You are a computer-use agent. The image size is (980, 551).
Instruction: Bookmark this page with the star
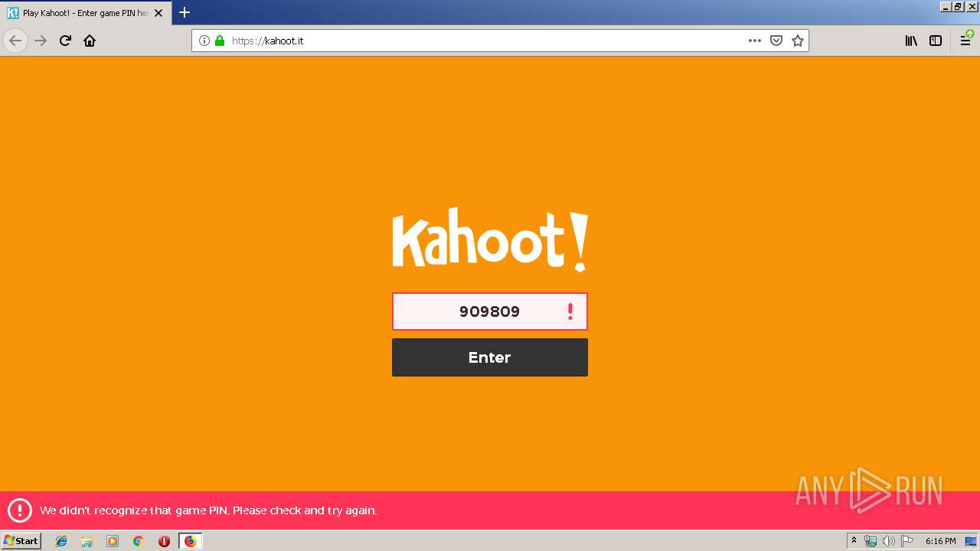click(798, 41)
